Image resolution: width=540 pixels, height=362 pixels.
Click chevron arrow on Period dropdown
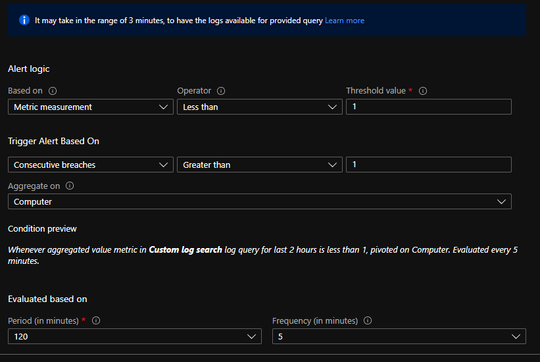pyautogui.click(x=251, y=337)
